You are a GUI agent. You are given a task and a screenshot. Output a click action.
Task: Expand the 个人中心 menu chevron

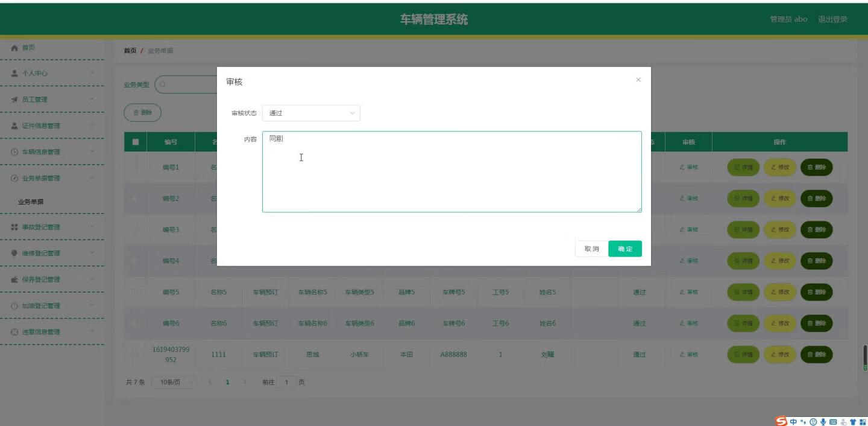(x=92, y=73)
